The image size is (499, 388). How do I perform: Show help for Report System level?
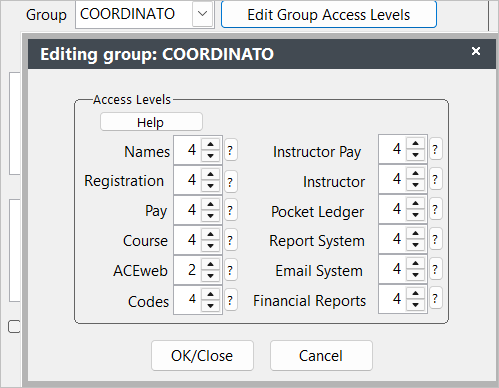pos(435,239)
